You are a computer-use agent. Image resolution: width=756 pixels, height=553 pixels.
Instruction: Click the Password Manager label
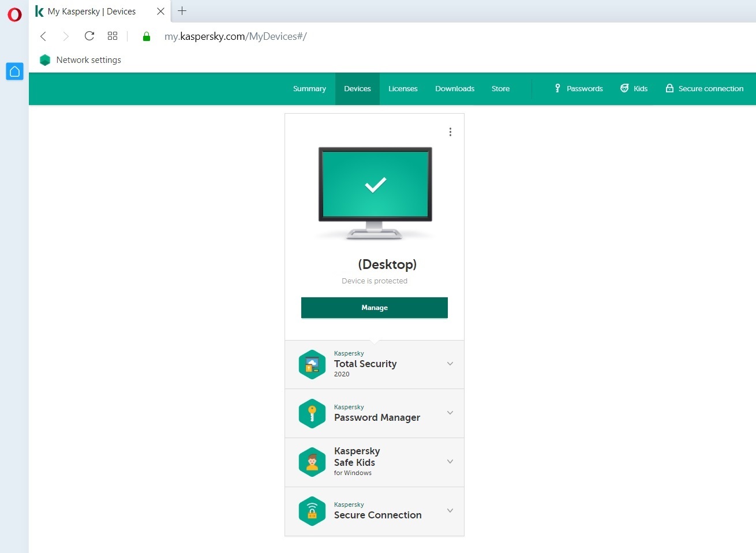point(377,413)
